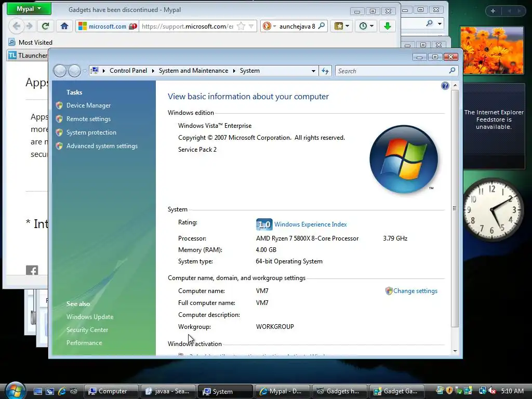Click the System window scrollbar down arrow
532x399 pixels.
455,351
